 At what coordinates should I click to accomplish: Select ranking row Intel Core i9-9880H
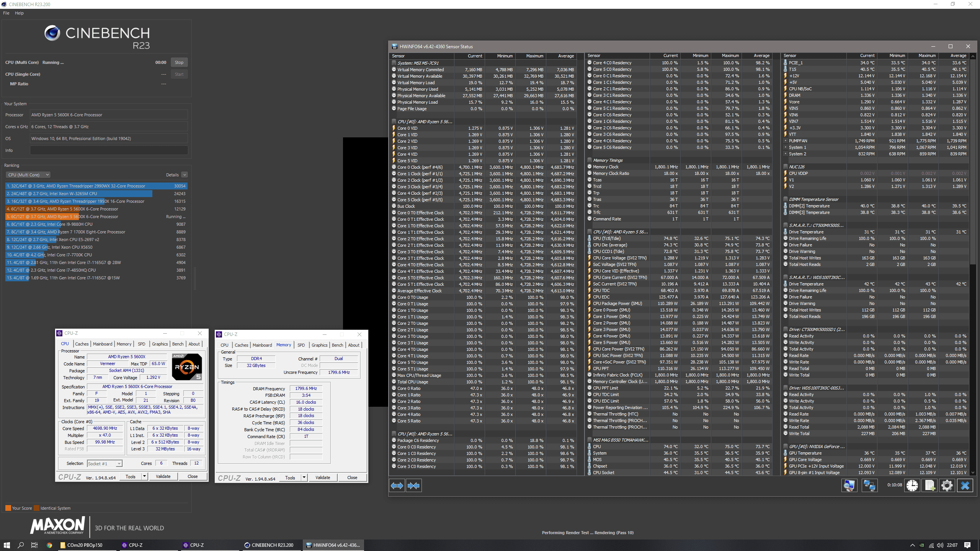click(x=96, y=224)
